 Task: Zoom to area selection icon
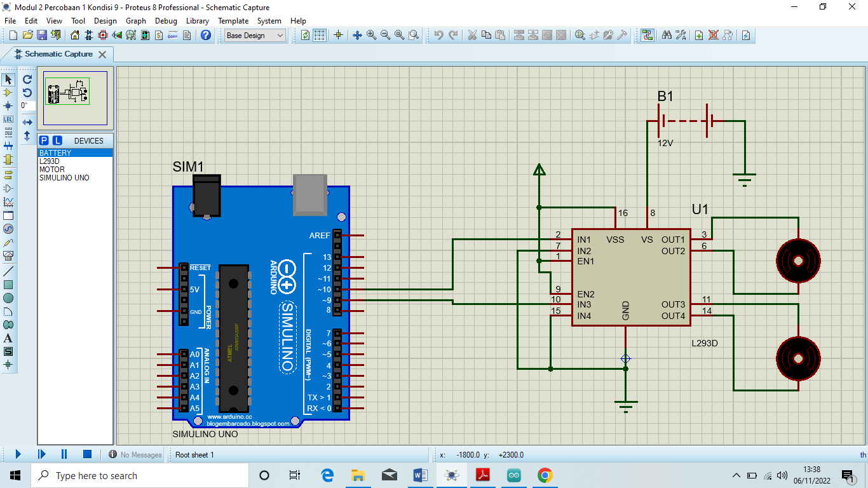[x=414, y=36]
